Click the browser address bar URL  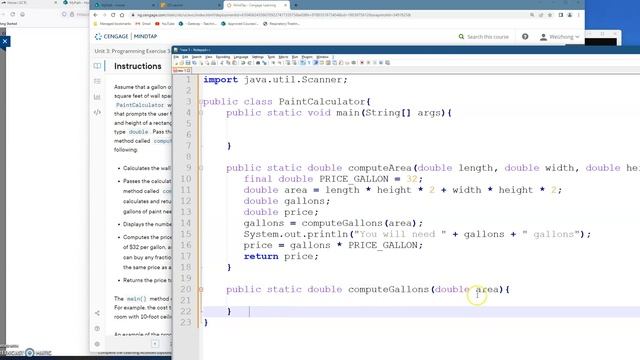coord(273,15)
